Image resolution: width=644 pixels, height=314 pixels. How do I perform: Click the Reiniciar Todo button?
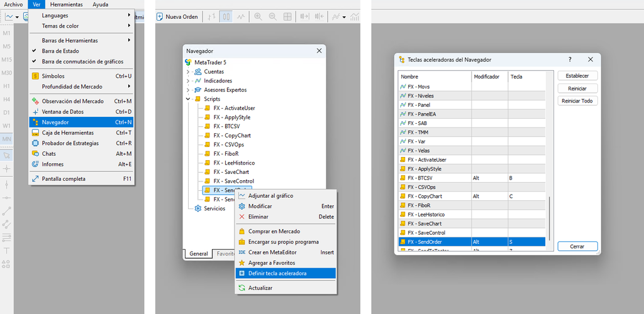pyautogui.click(x=577, y=101)
